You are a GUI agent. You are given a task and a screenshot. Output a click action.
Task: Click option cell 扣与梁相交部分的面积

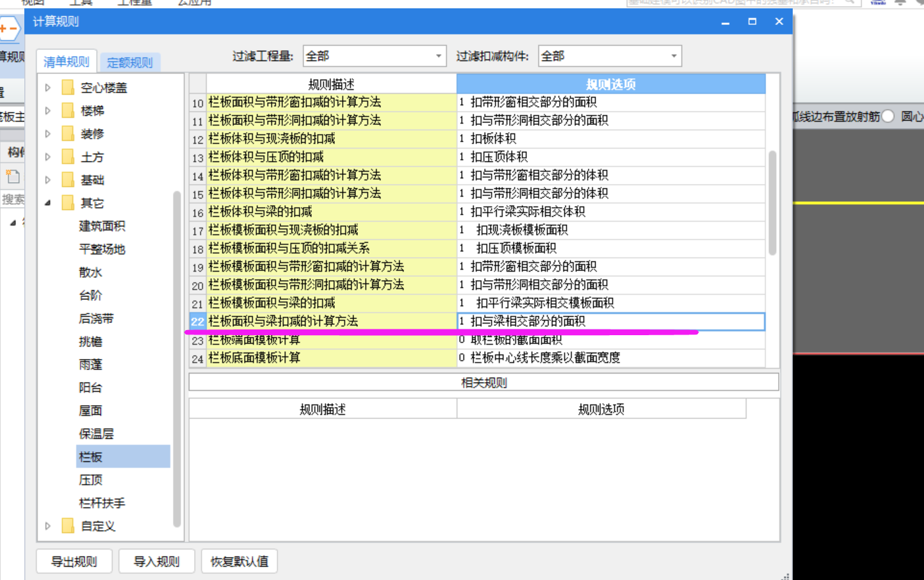(611, 322)
